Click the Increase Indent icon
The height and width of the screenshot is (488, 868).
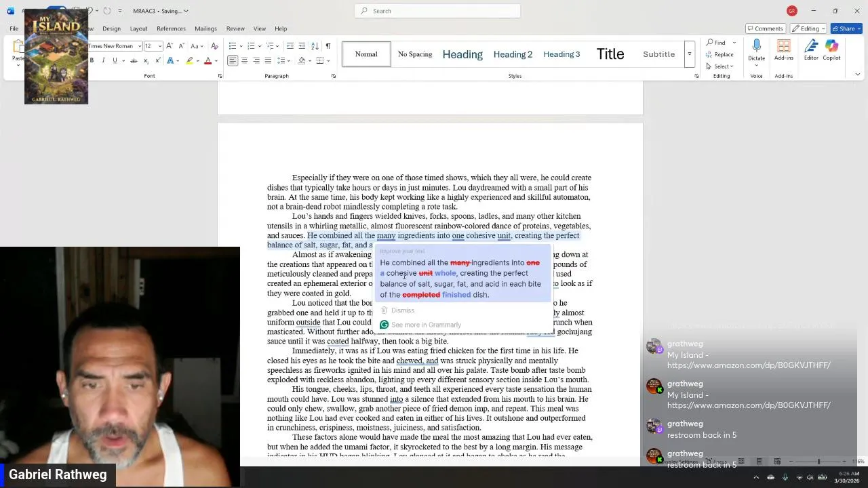tap(302, 46)
